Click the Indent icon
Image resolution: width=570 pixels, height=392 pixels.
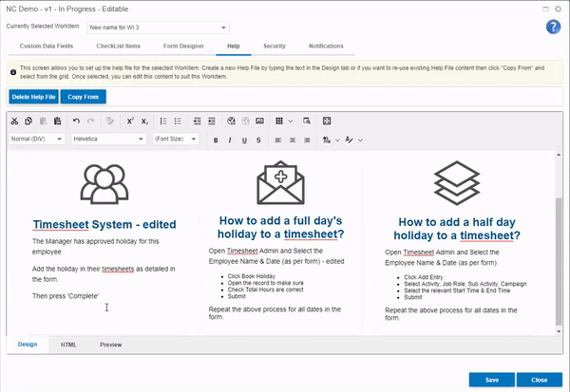pos(212,121)
